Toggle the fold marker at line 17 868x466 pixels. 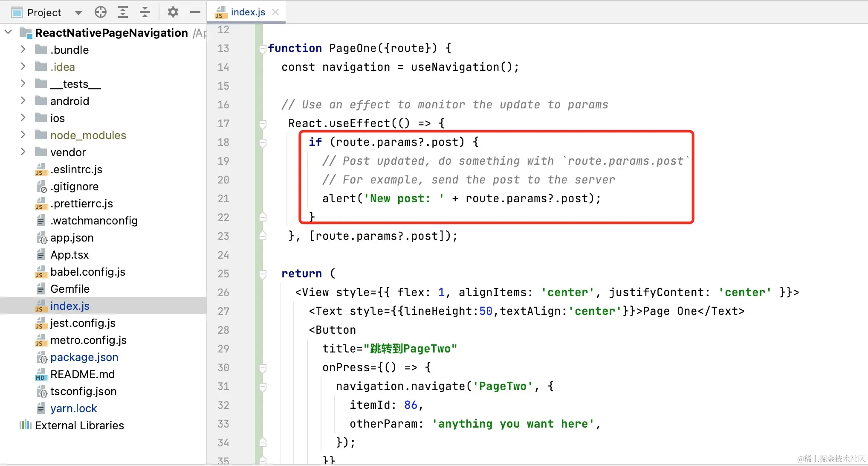coord(263,124)
